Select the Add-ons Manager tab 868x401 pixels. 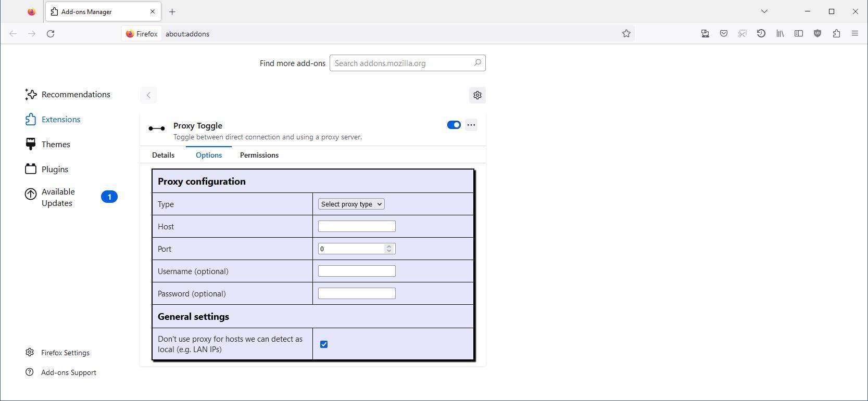pos(103,11)
